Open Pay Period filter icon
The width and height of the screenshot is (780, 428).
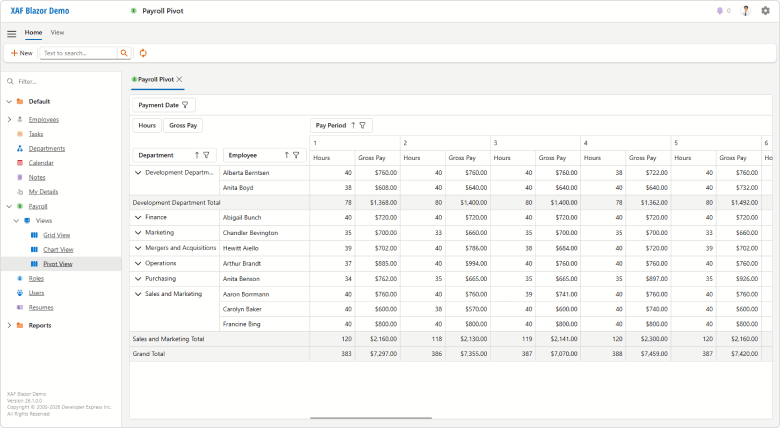pyautogui.click(x=363, y=125)
